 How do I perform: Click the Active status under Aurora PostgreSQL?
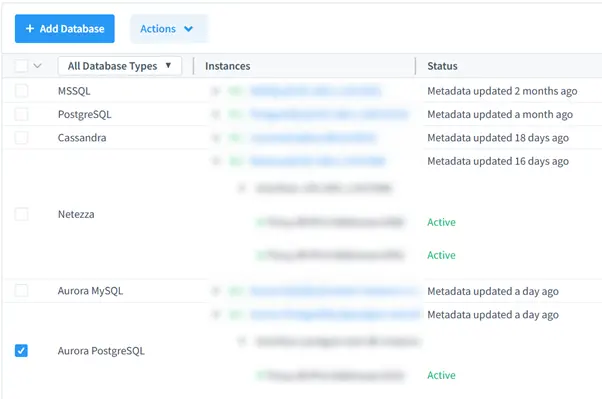pos(442,375)
